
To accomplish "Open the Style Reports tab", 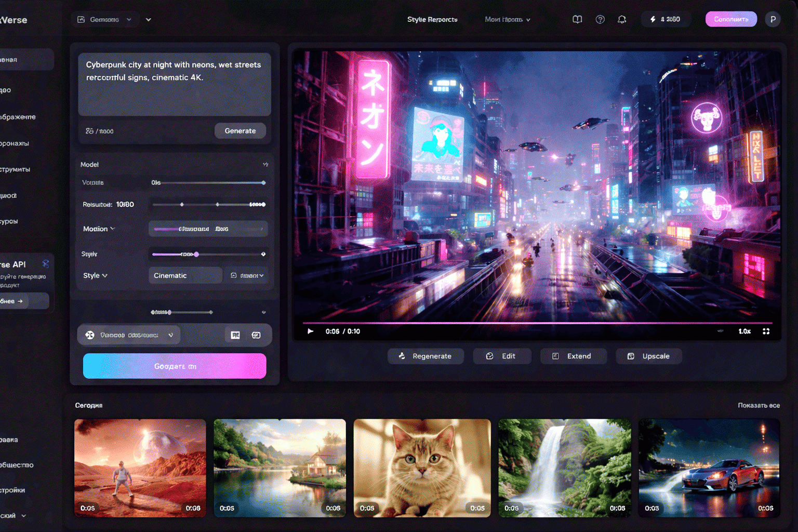I will [x=432, y=19].
